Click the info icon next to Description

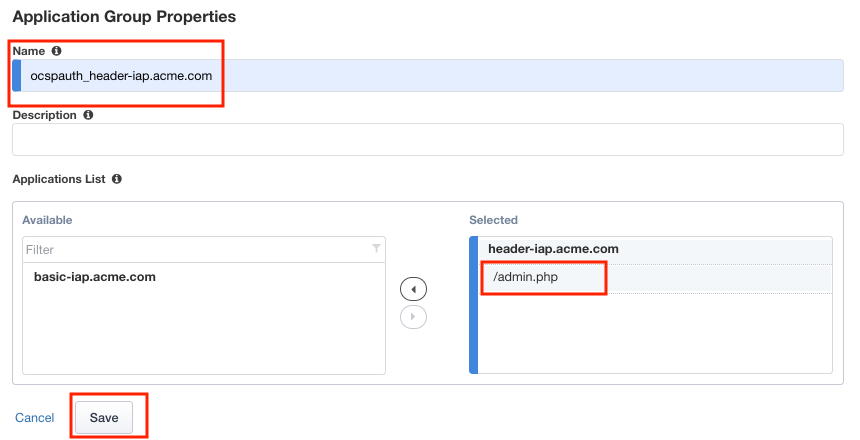coord(88,115)
